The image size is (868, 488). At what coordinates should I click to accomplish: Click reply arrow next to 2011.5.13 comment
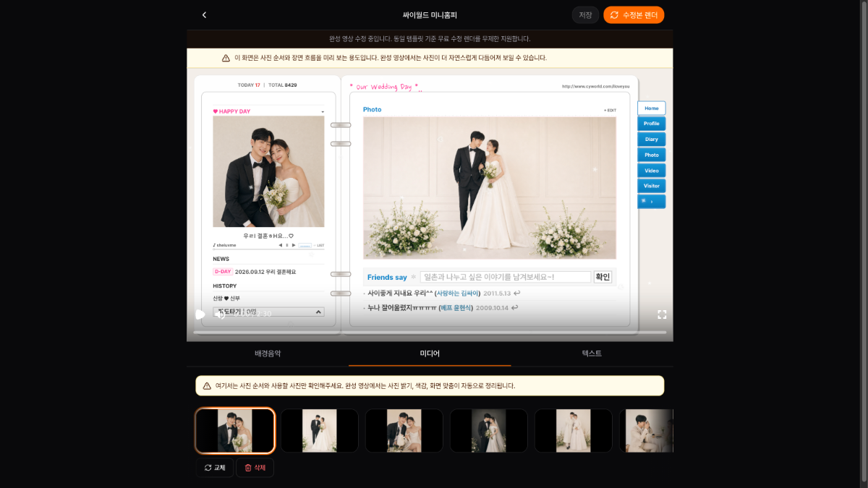tap(517, 294)
